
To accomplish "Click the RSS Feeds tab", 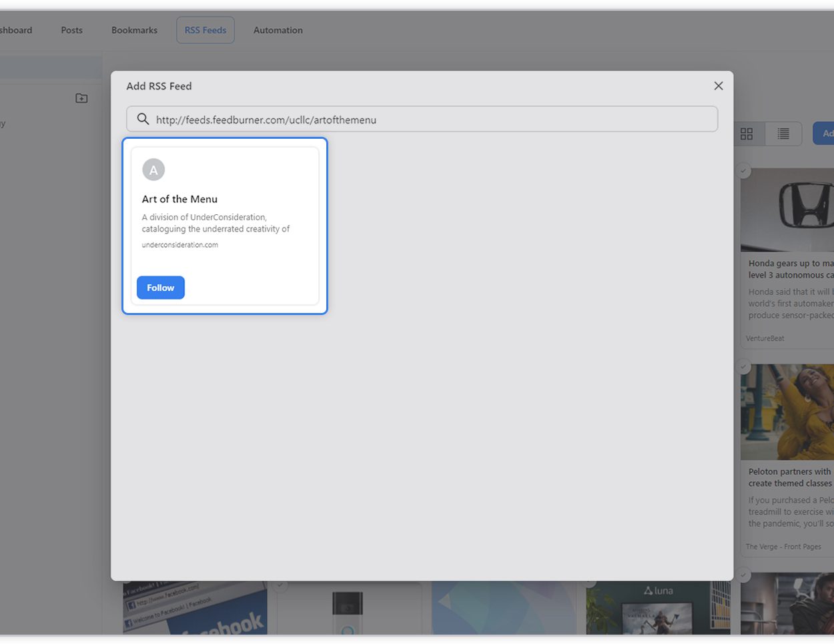I will click(205, 30).
